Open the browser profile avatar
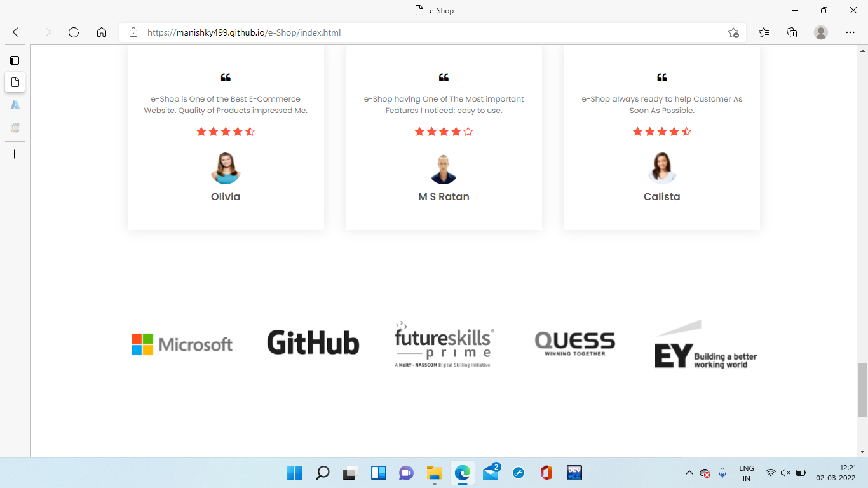 (x=821, y=32)
